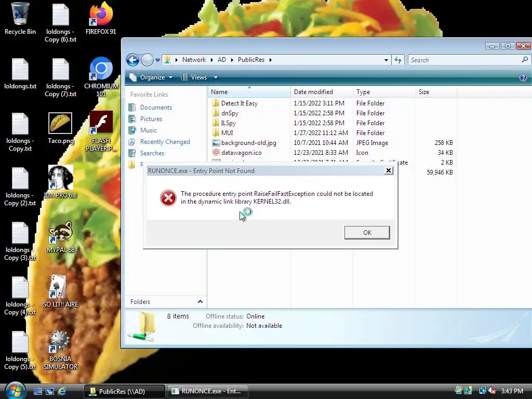Viewport: 532px width, 399px height.
Task: Launch Internet Explorer from Quick Launch
Action: click(x=62, y=392)
